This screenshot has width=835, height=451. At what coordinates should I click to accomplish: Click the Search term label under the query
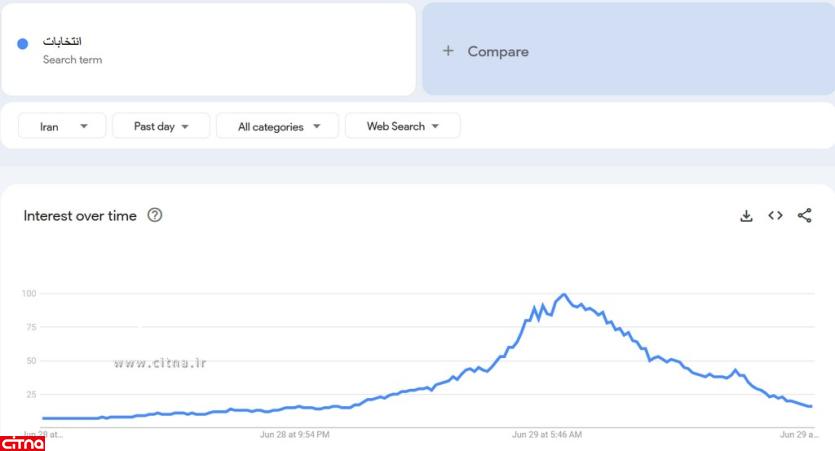tap(72, 60)
